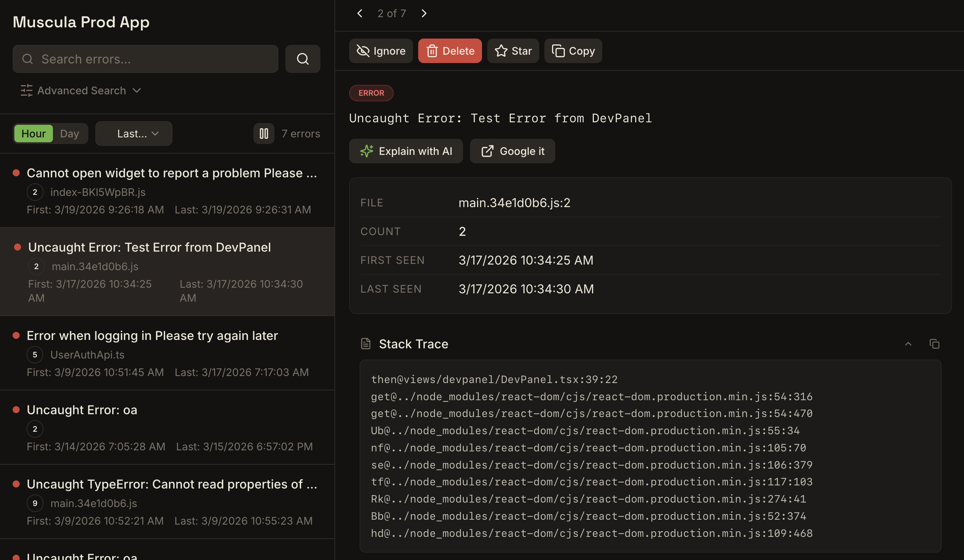
Task: Click inside the Search errors field
Action: tap(145, 59)
